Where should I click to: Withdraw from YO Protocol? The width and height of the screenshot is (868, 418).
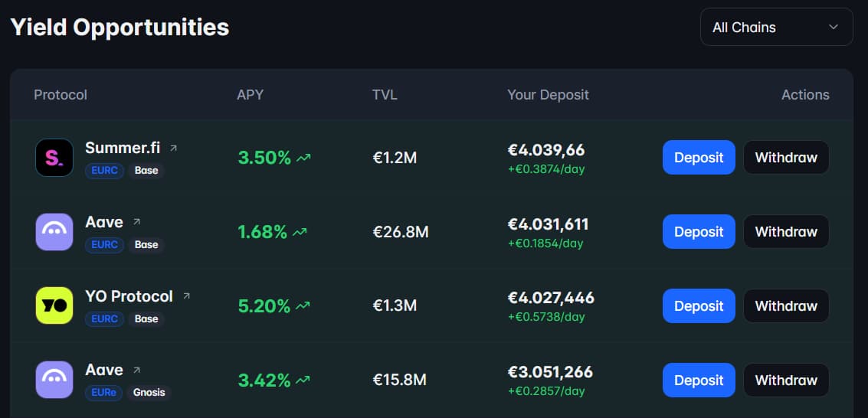(x=786, y=305)
